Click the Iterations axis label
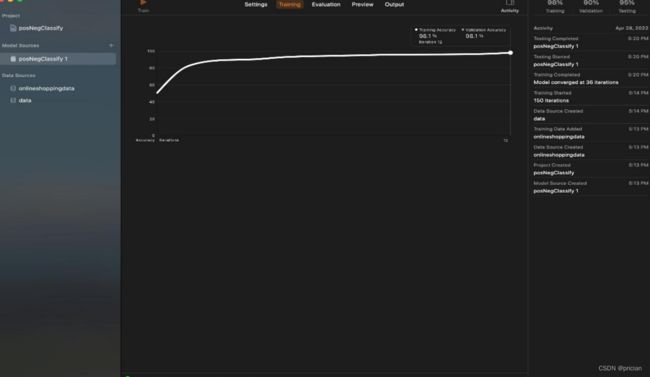 click(169, 140)
